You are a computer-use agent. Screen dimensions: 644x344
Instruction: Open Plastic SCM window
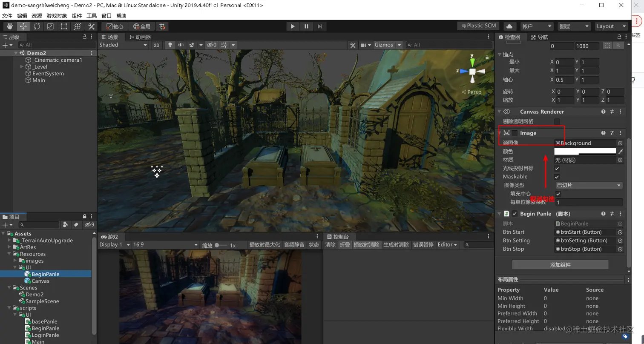point(479,26)
